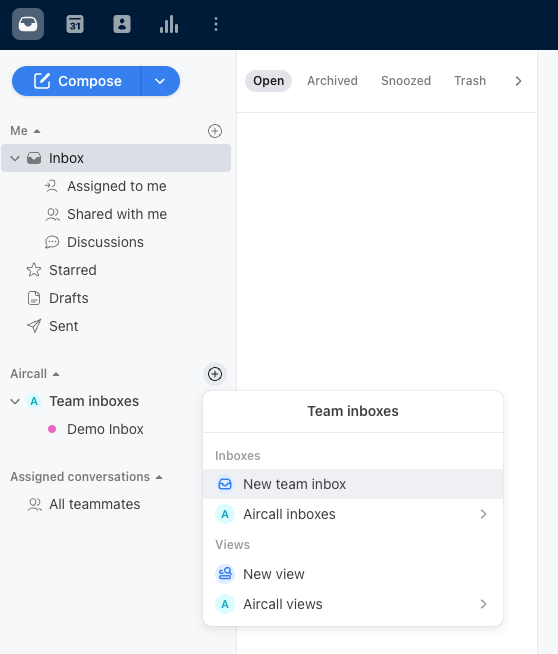Open the vertical three-dot more menu

[216, 24]
